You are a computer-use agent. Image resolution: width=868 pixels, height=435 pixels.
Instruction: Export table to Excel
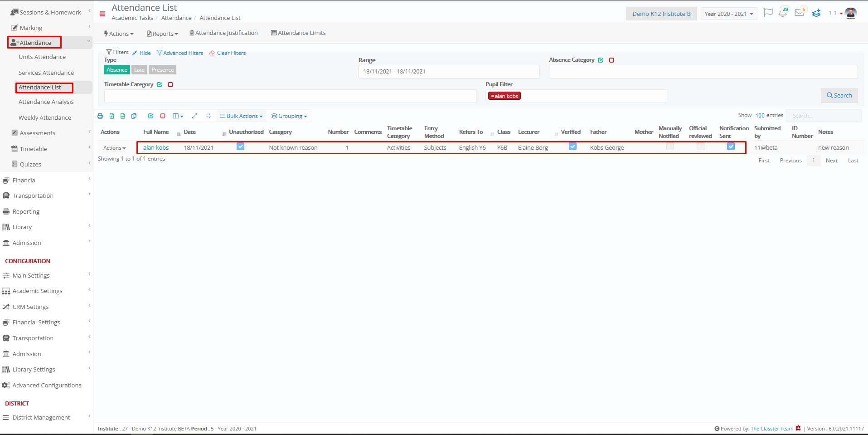point(112,116)
